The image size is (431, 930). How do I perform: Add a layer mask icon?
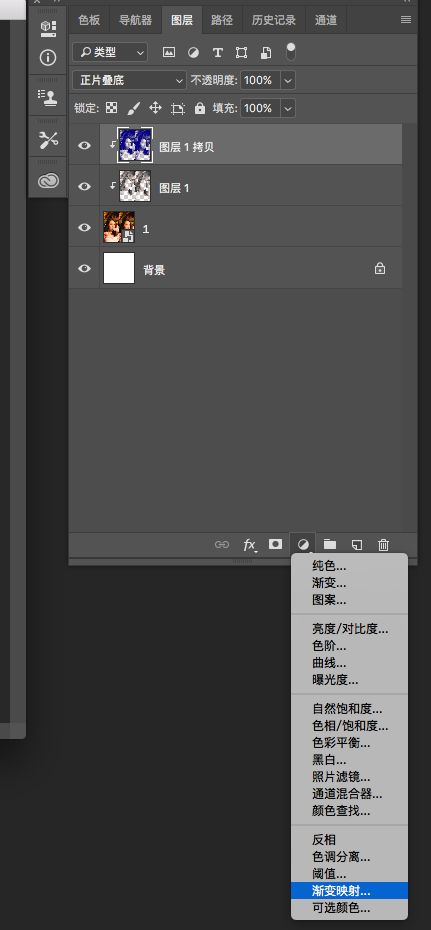point(275,544)
